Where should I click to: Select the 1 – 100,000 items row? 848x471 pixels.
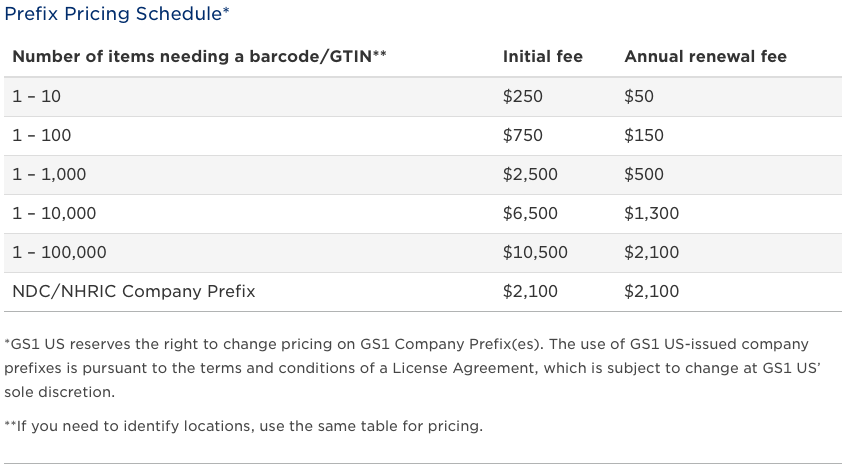pyautogui.click(x=423, y=253)
